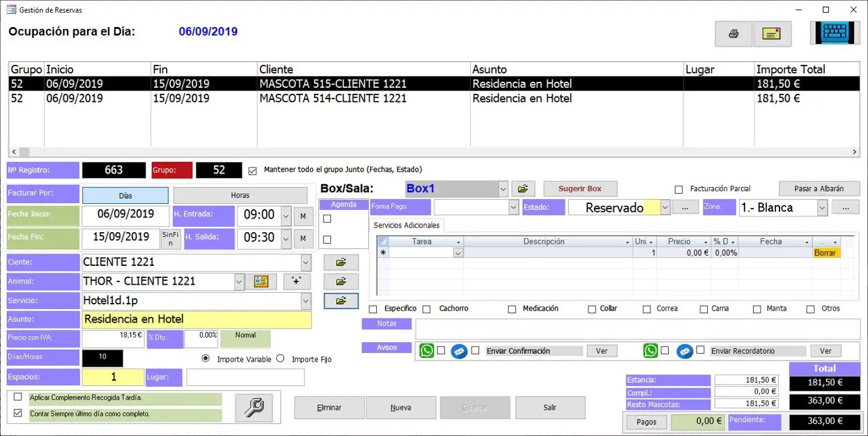
Task: Add a new animal with the "+" icon
Action: coord(297,281)
